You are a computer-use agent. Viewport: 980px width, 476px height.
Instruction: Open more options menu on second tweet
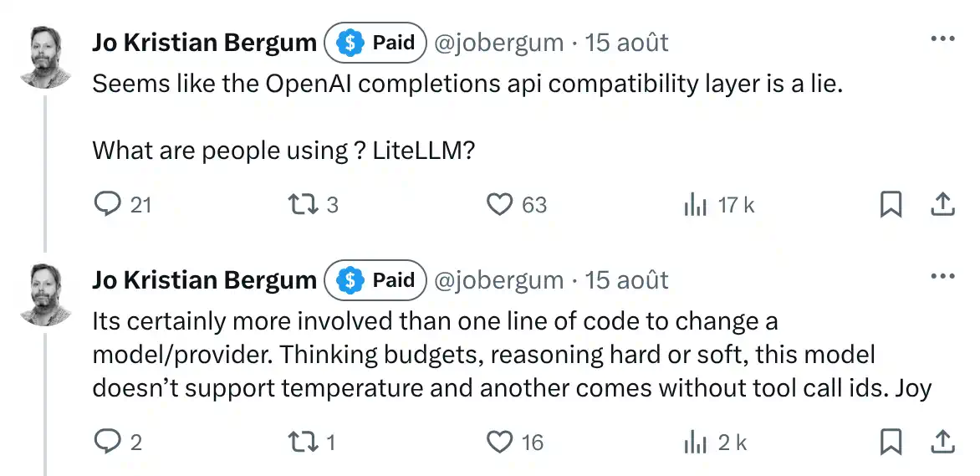pos(942,277)
